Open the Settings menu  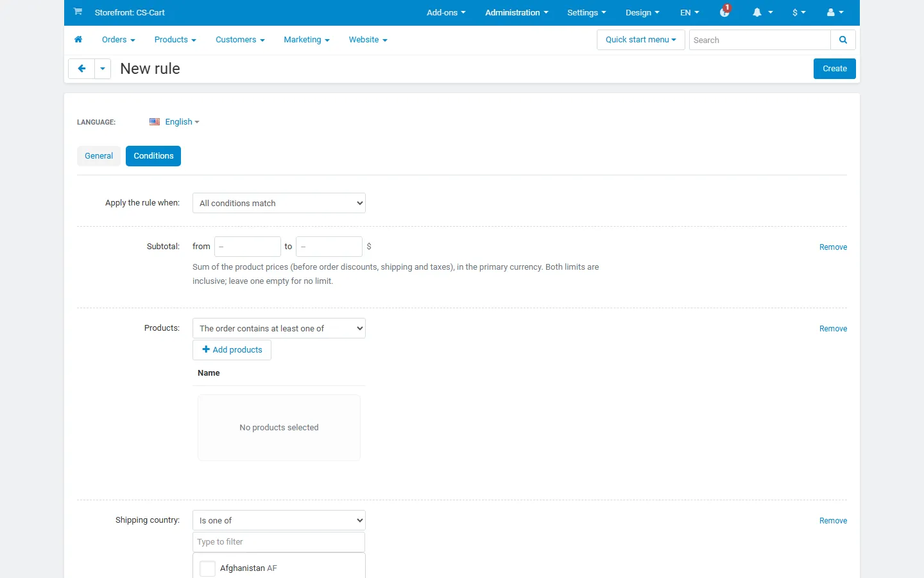[x=586, y=12]
